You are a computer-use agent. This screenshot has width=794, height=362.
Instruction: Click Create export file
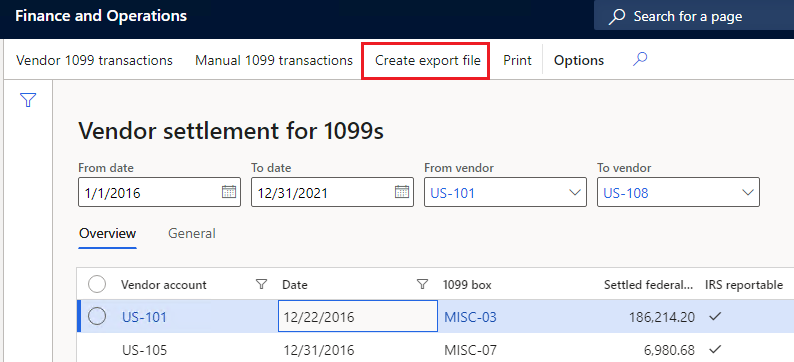427,60
